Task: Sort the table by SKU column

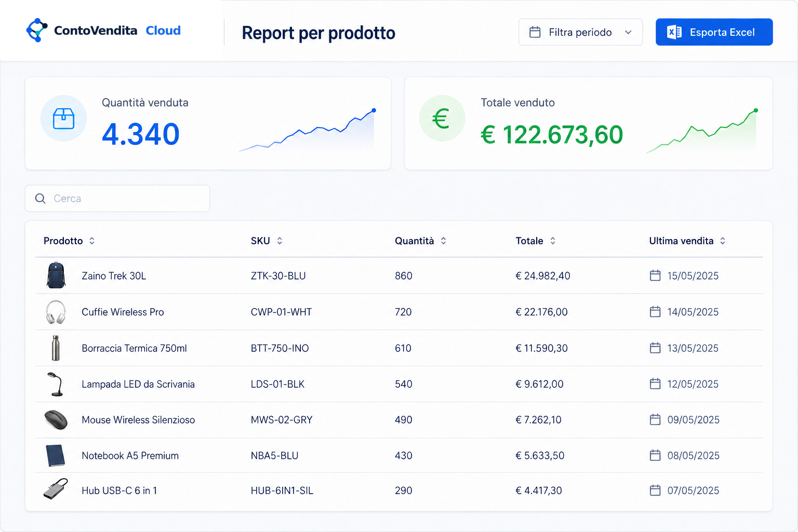Action: click(x=267, y=241)
